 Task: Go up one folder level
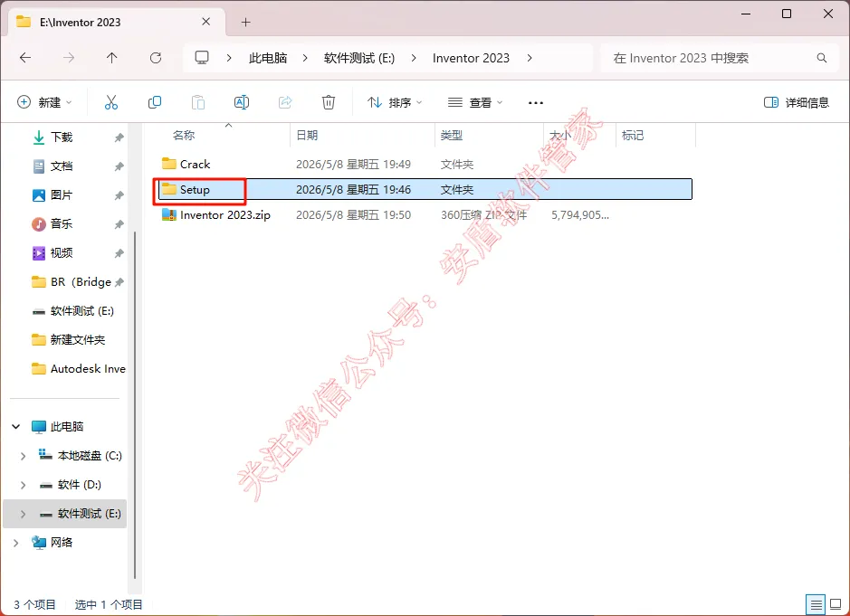point(111,57)
